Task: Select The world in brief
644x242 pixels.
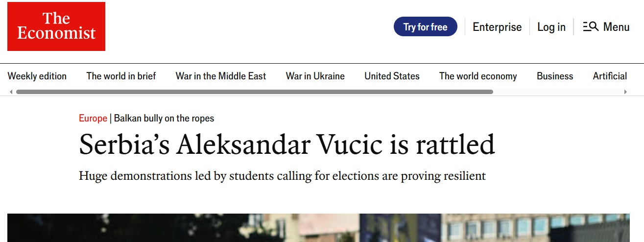Action: point(121,76)
